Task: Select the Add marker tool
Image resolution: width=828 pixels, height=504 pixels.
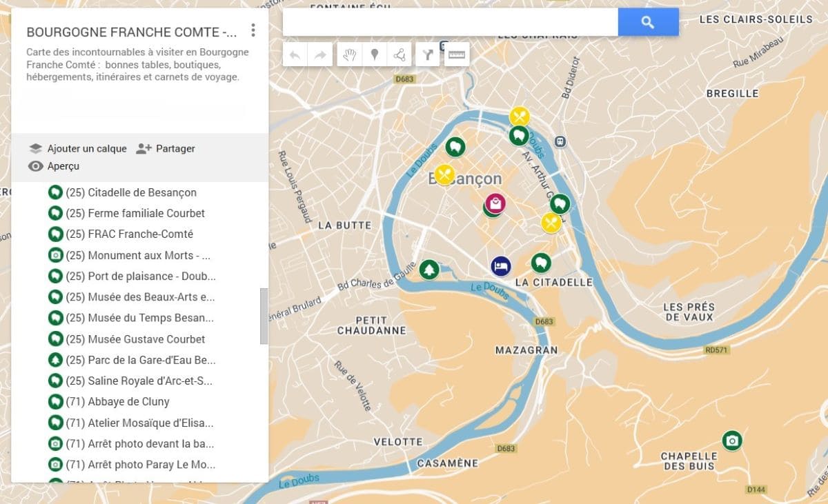Action: (373, 54)
